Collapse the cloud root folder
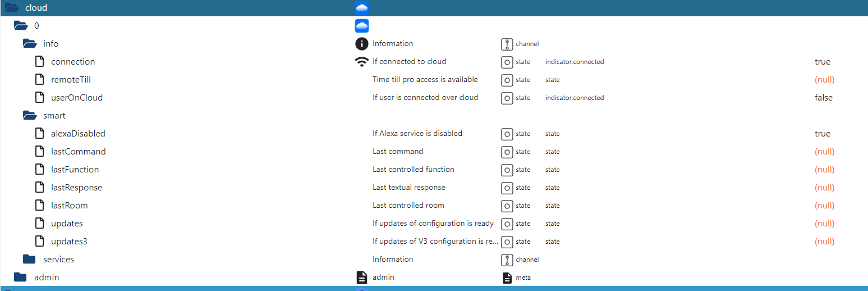This screenshot has height=291, width=868. (x=12, y=8)
